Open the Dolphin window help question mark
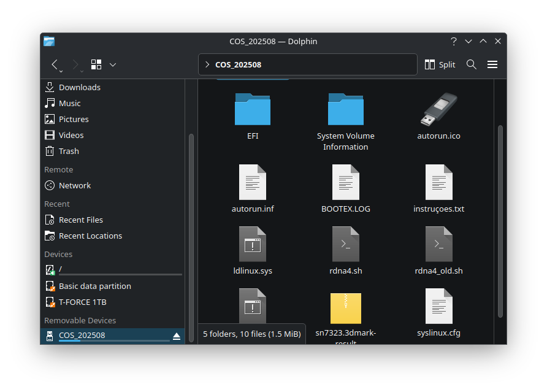This screenshot has height=392, width=547. 454,41
